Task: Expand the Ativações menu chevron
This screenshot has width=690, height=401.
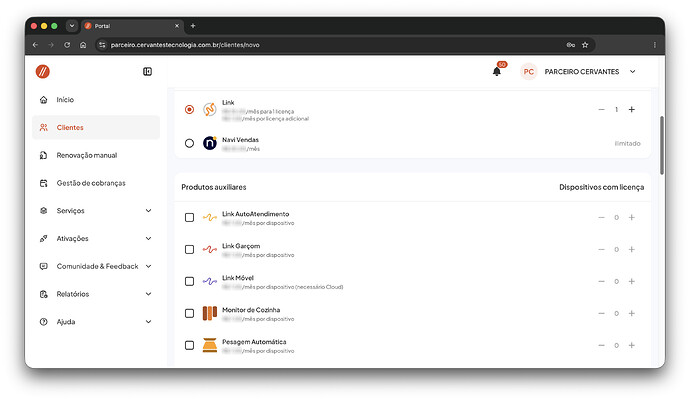Action: coord(149,238)
